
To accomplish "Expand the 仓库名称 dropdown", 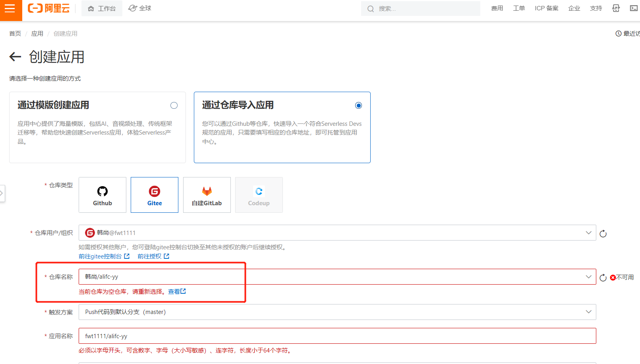I will [x=337, y=277].
